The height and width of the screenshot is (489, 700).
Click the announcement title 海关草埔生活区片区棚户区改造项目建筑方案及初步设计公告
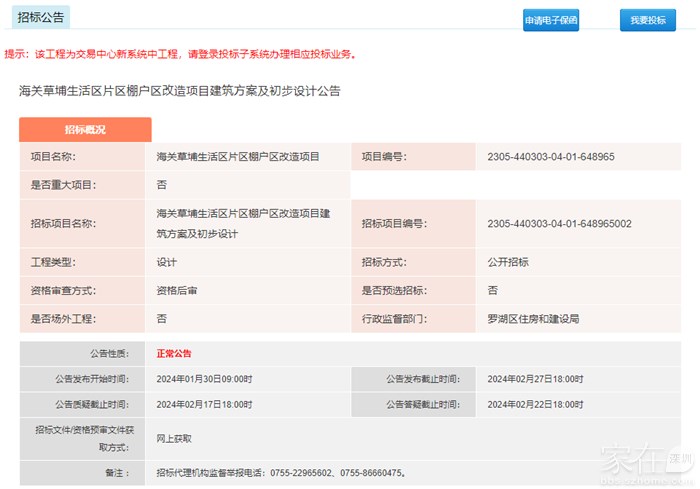point(180,91)
